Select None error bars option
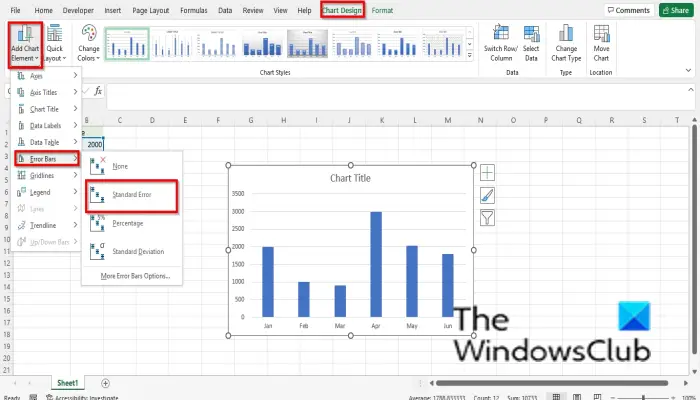The height and width of the screenshot is (400, 700). [132, 166]
